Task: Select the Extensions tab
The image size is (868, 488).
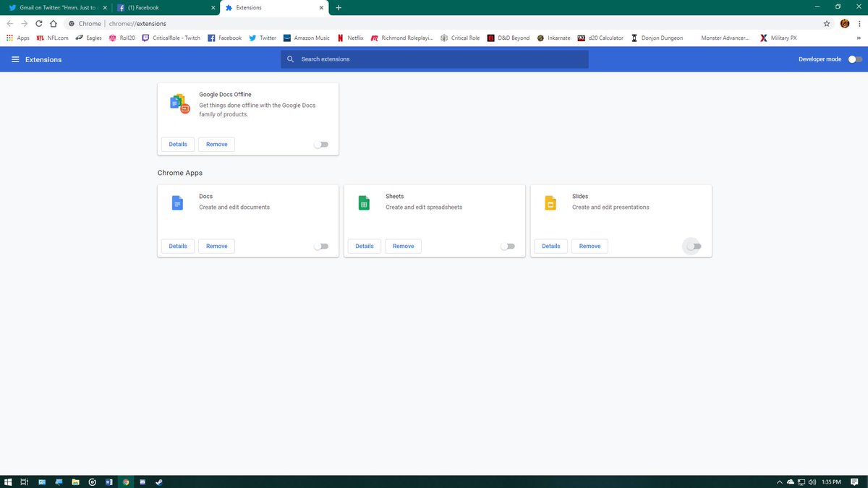Action: click(273, 7)
